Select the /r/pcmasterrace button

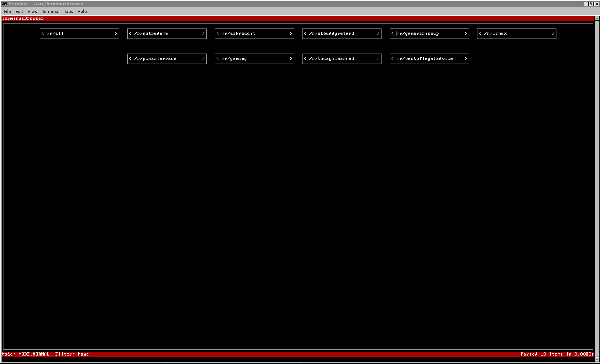pyautogui.click(x=167, y=59)
